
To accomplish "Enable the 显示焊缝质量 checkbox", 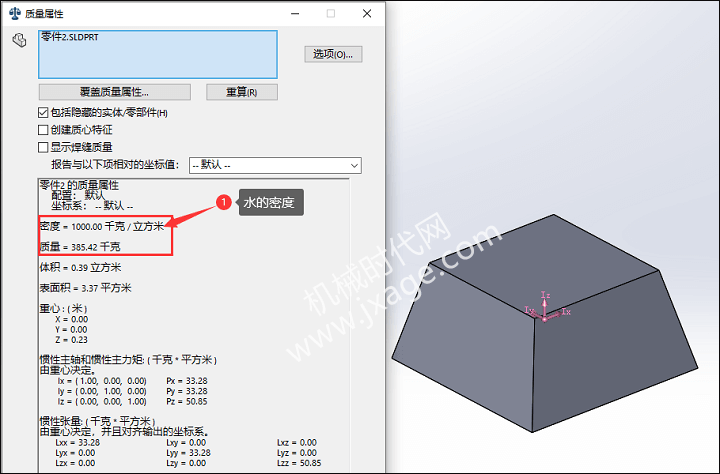I will point(43,147).
